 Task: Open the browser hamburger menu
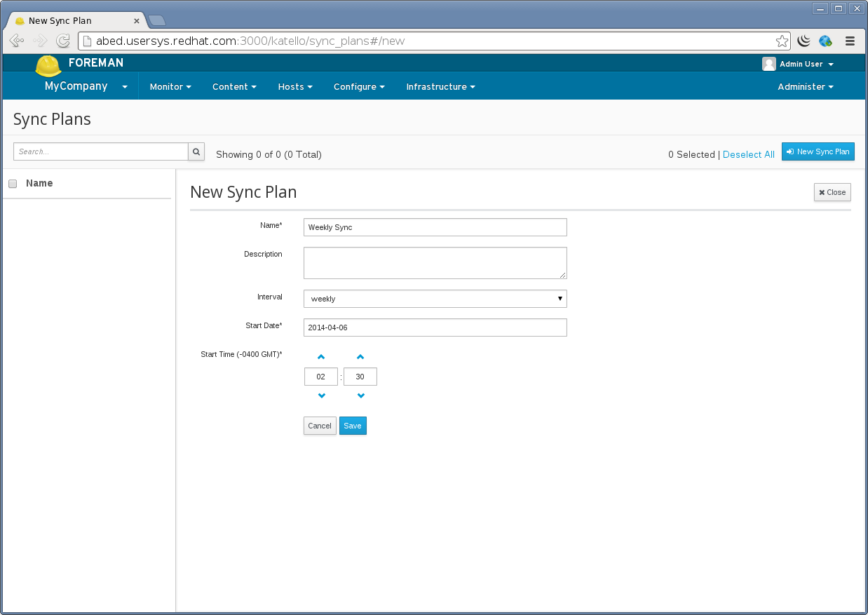click(850, 41)
